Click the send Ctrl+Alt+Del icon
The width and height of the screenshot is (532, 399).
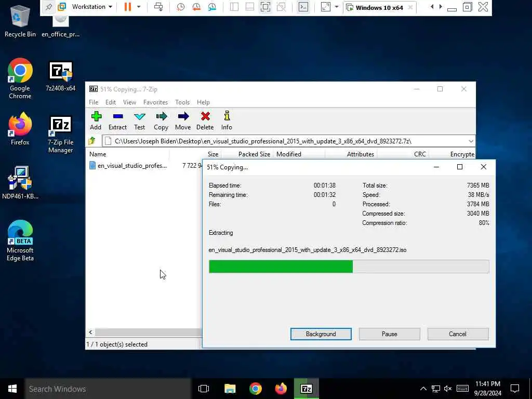(x=158, y=7)
